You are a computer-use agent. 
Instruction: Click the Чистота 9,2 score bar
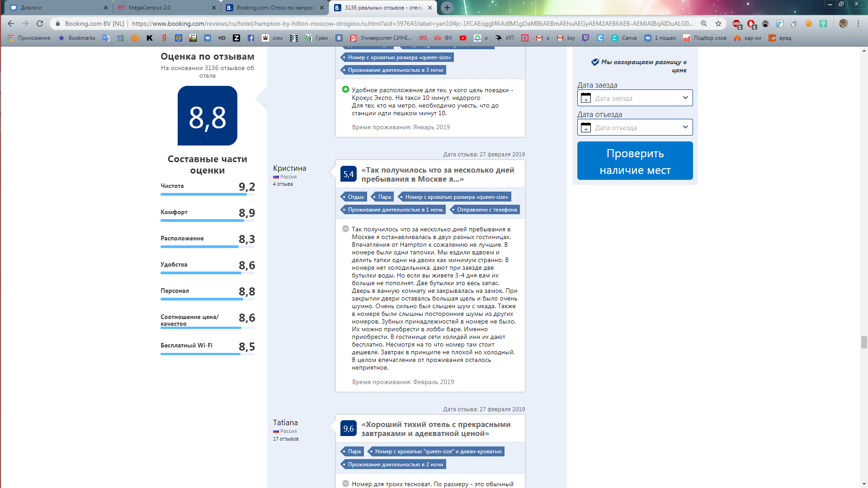tap(208, 194)
